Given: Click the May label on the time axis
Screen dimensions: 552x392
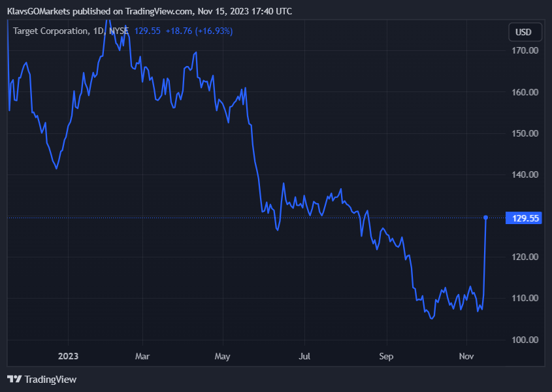Looking at the screenshot, I should point(223,357).
